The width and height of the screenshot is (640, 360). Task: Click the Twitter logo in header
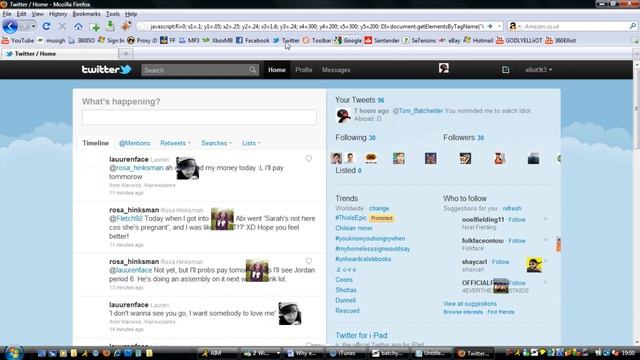[107, 69]
